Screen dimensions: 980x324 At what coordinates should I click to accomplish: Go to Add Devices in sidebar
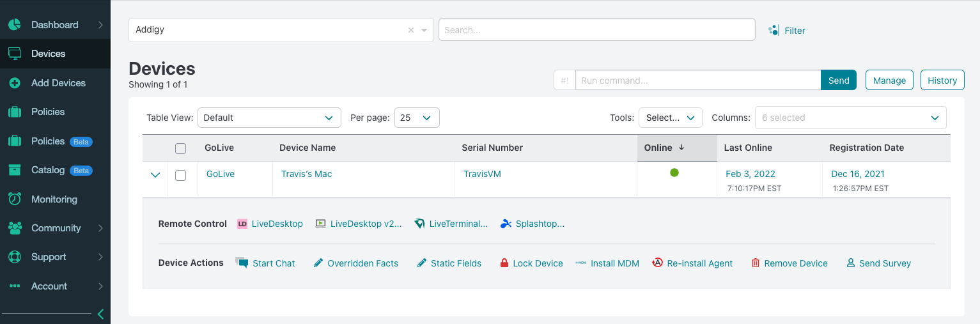58,83
